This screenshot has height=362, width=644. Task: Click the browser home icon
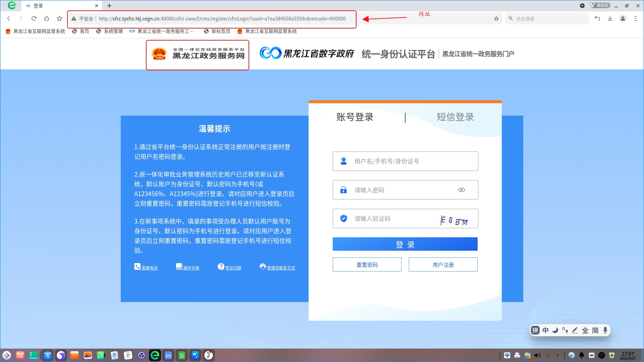click(x=47, y=18)
